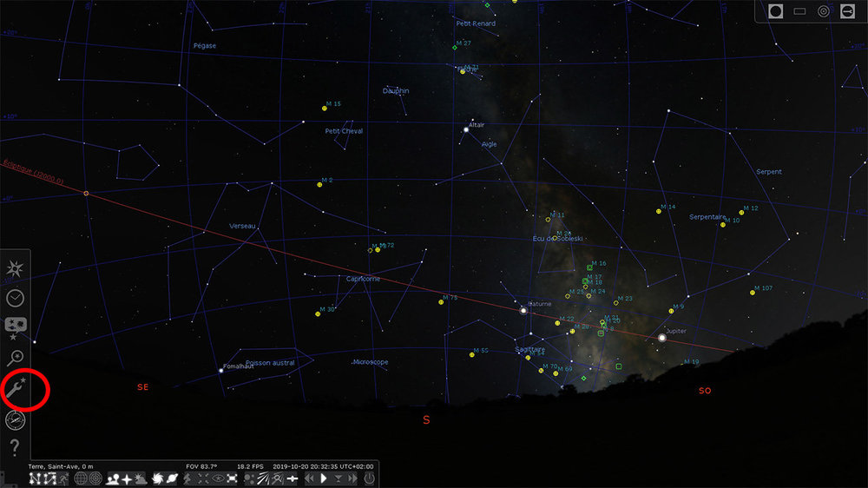Select Messier object M 15
868x488 pixels.
325,109
